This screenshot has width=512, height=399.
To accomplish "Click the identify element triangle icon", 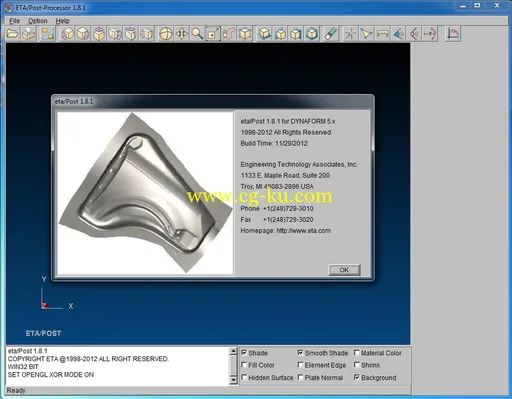I will pos(366,34).
